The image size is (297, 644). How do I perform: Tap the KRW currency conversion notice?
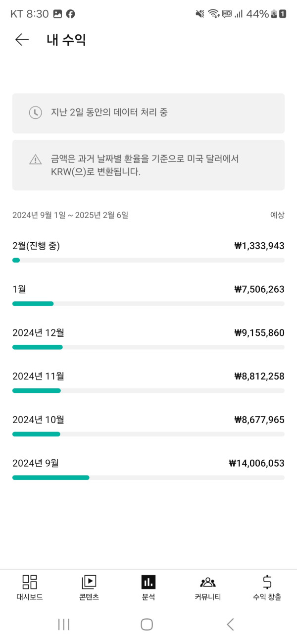[148, 165]
